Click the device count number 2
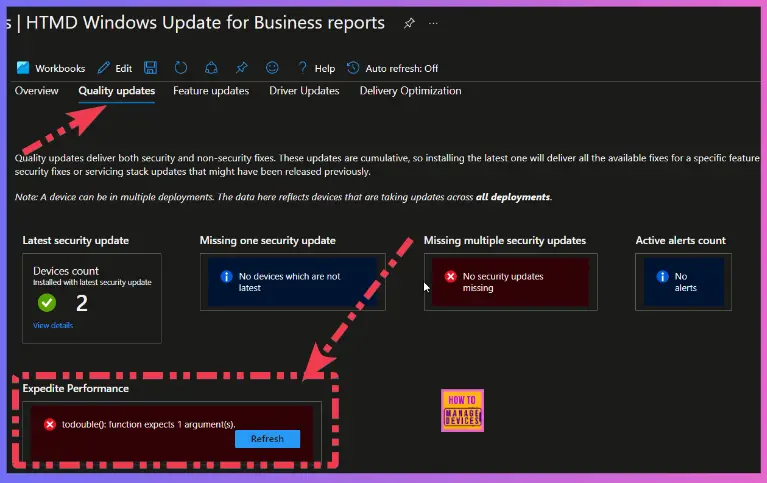 click(x=82, y=303)
